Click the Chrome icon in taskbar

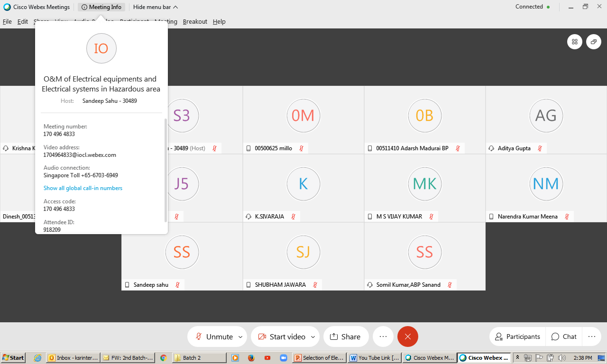[163, 358]
